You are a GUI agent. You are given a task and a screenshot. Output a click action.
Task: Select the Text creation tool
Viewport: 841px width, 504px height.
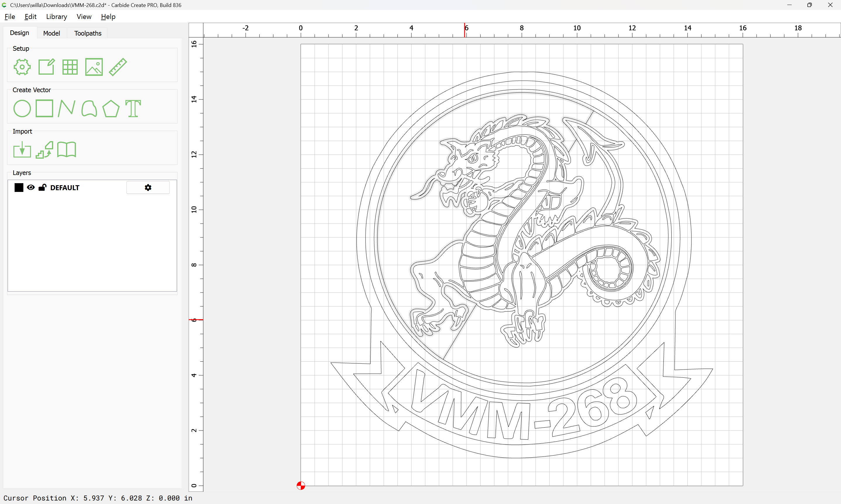pos(133,109)
